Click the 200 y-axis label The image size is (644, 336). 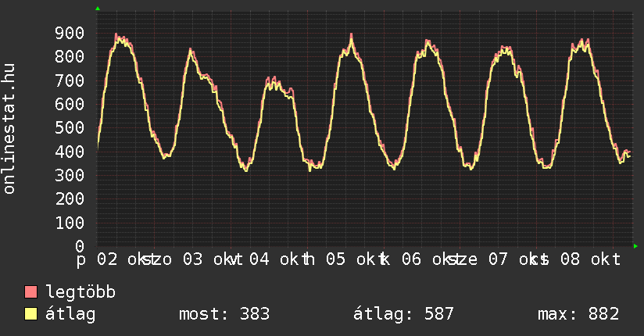(x=70, y=198)
